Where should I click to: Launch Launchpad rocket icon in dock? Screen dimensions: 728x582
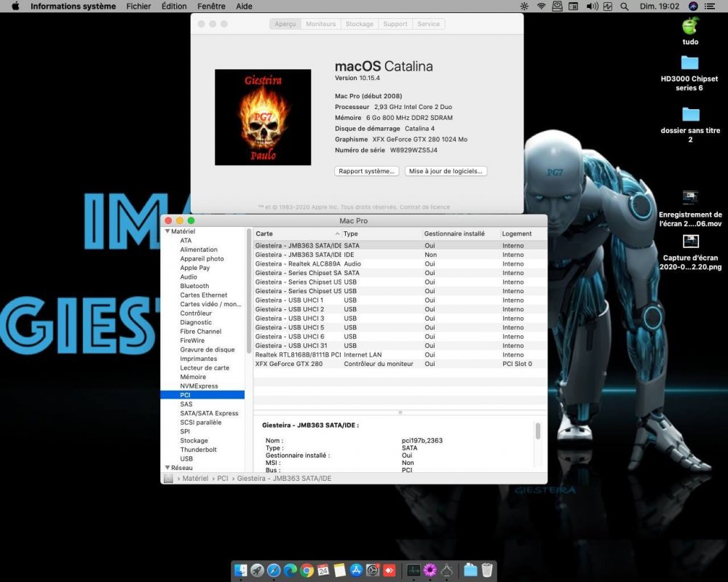coord(257,570)
